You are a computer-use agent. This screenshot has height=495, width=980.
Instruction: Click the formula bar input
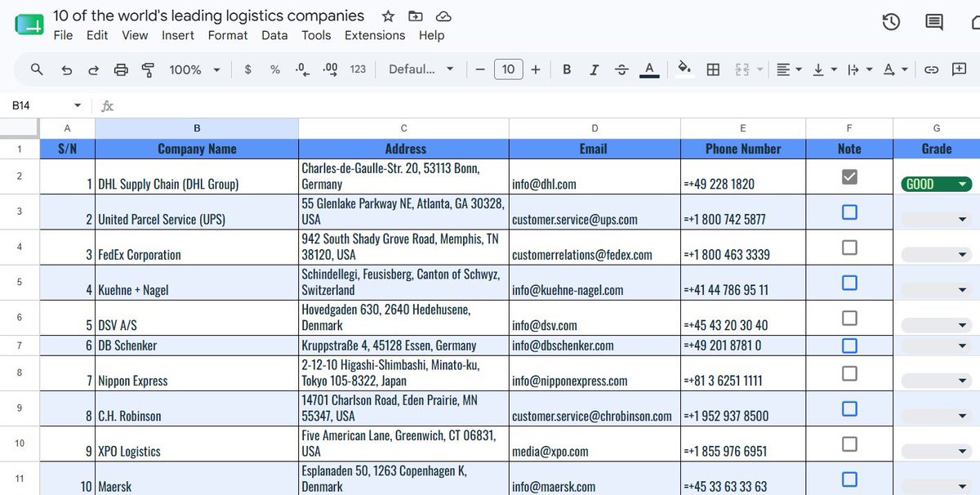coord(547,105)
